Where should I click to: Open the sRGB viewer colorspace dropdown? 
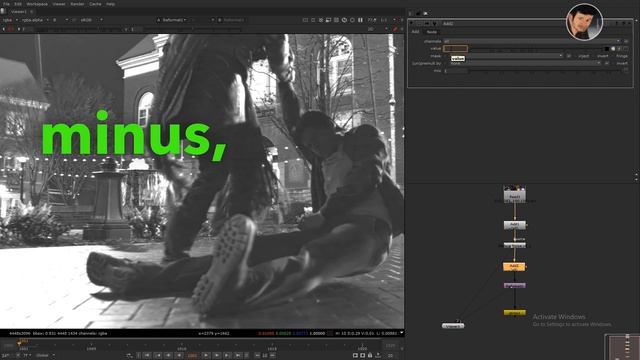91,20
